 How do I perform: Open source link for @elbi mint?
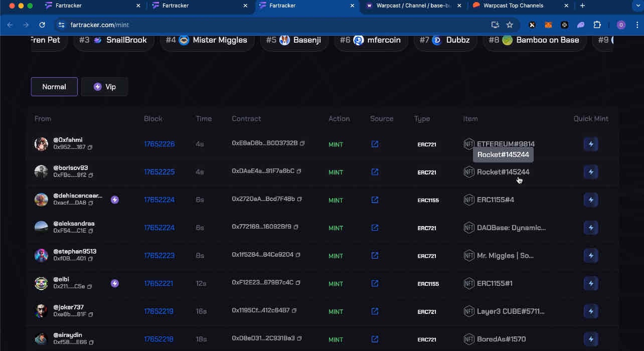click(x=375, y=283)
